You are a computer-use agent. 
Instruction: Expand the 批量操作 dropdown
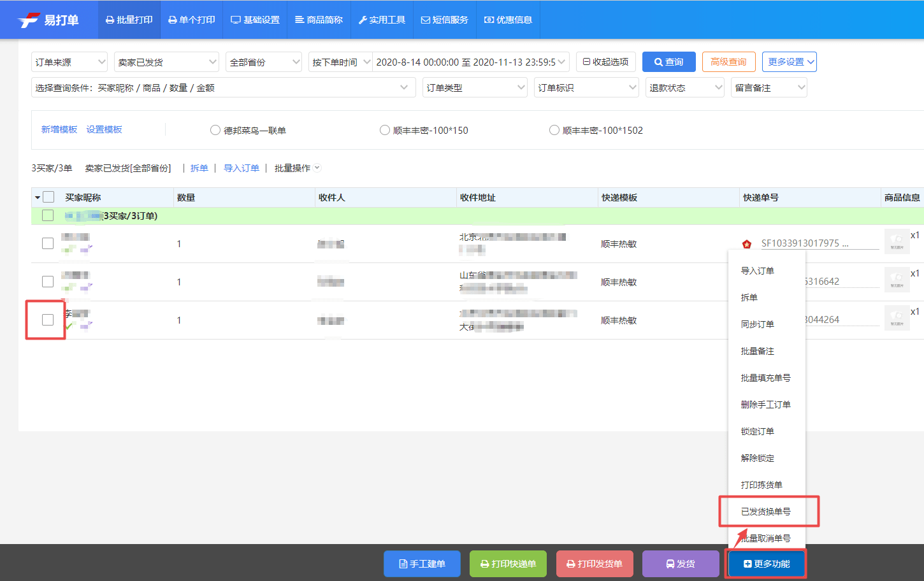296,168
